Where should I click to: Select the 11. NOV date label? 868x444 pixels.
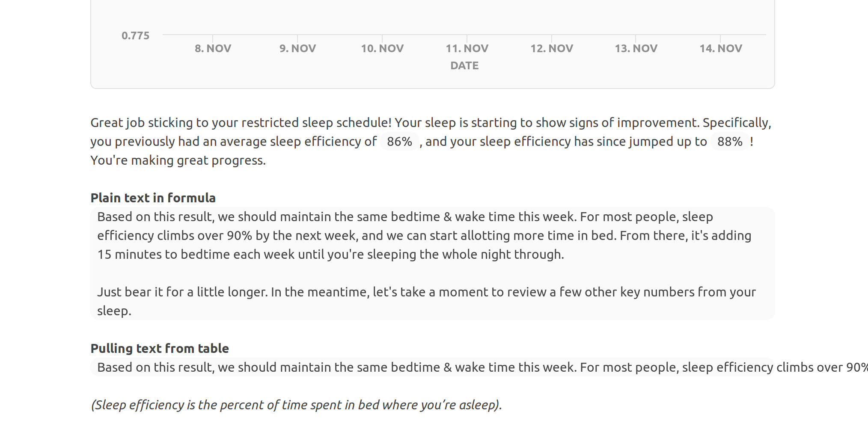(467, 48)
